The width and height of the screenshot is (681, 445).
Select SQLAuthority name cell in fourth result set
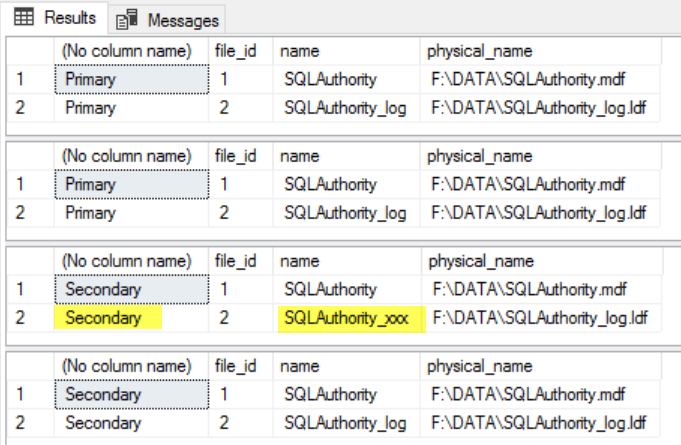pos(347,395)
